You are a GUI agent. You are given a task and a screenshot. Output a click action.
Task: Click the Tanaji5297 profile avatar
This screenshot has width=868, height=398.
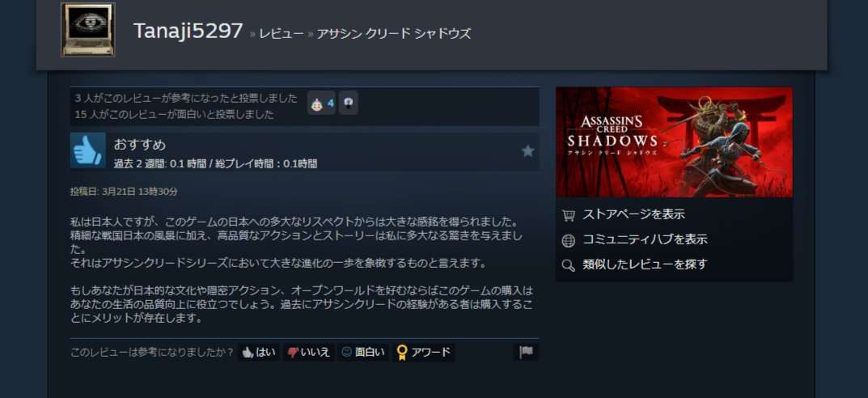88,30
